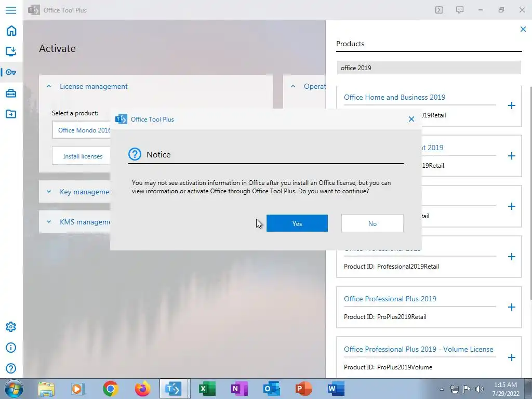532x399 pixels.
Task: Open PowerPoint from taskbar
Action: (x=303, y=389)
